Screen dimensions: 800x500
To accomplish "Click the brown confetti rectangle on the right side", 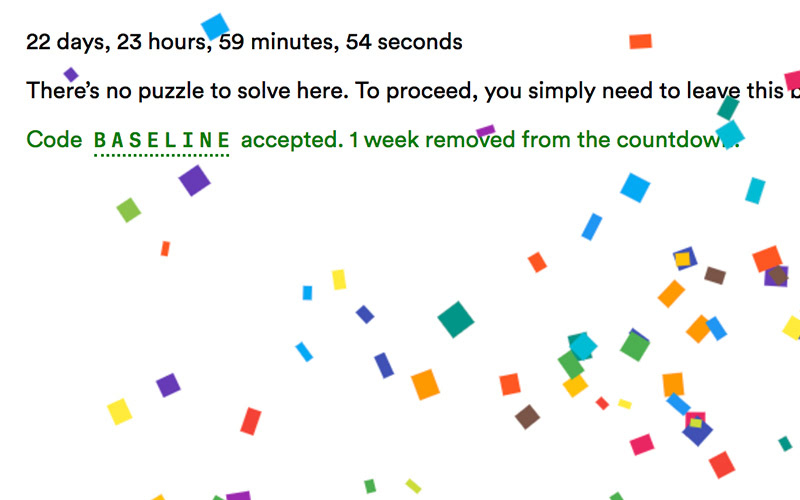I will [x=715, y=276].
